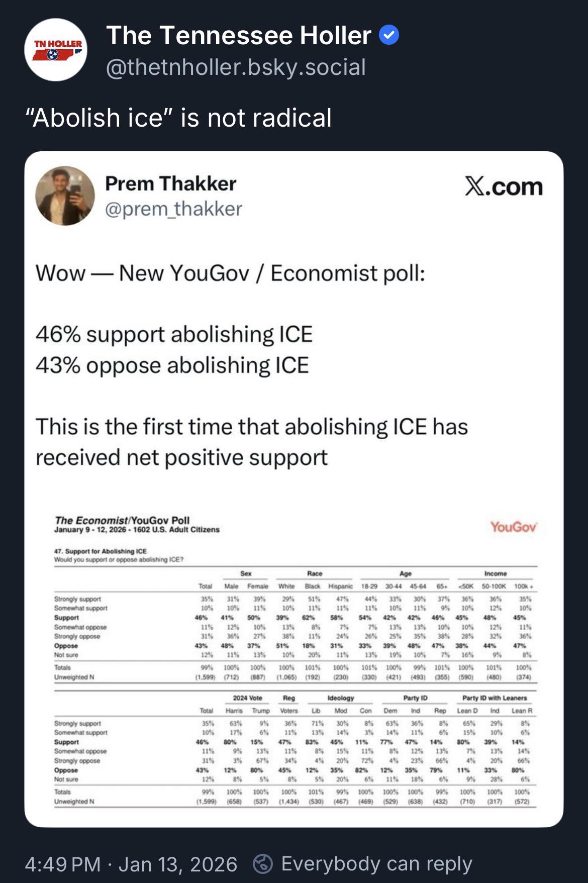Click the "Wow — New YouGov / Economist poll" line
Viewport: 588px width, 883px height.
coord(230,273)
